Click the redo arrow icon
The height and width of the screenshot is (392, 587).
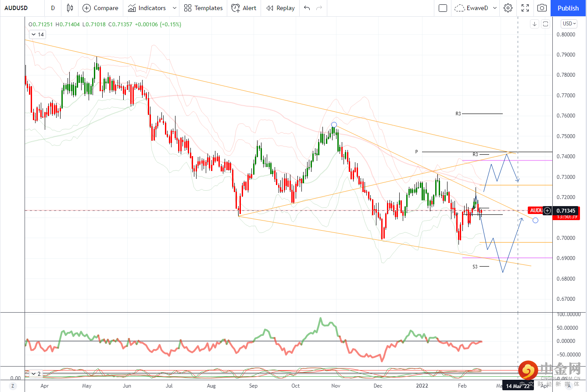pos(319,8)
